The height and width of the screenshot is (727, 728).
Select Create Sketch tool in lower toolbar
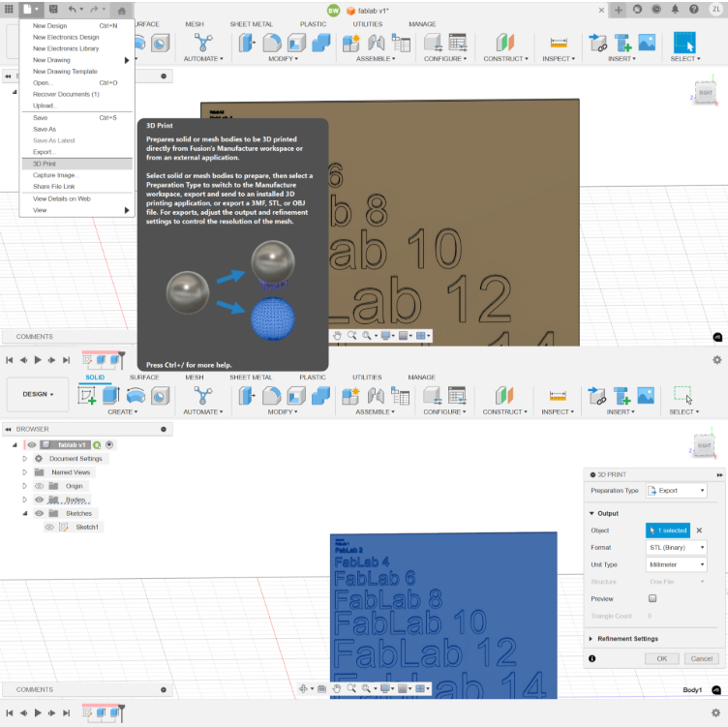click(x=87, y=396)
